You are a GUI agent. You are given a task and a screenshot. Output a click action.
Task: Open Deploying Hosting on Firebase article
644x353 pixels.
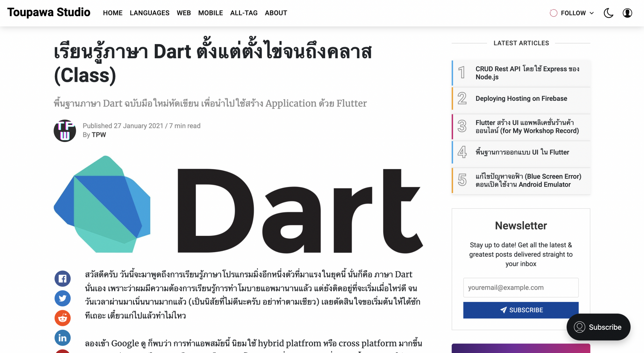tap(521, 99)
